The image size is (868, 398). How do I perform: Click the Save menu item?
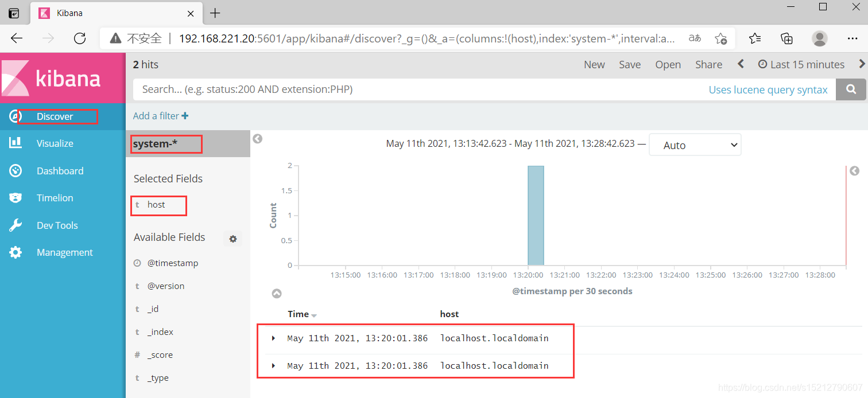point(630,64)
